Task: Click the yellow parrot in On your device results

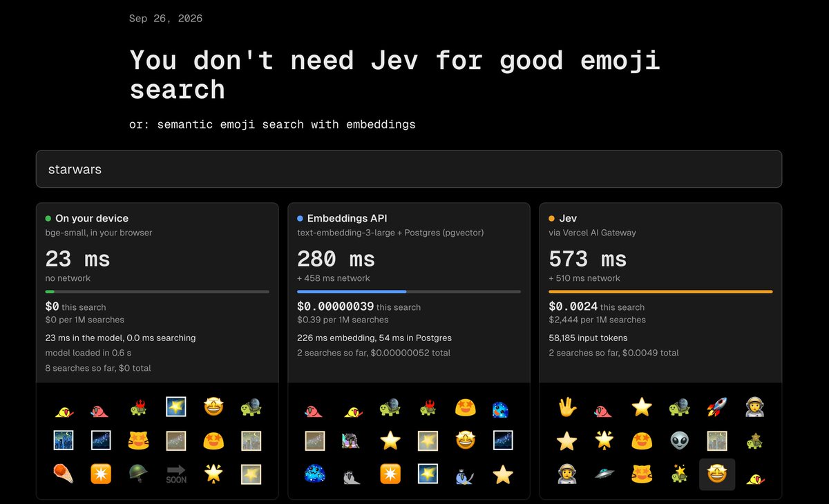Action: click(x=64, y=412)
